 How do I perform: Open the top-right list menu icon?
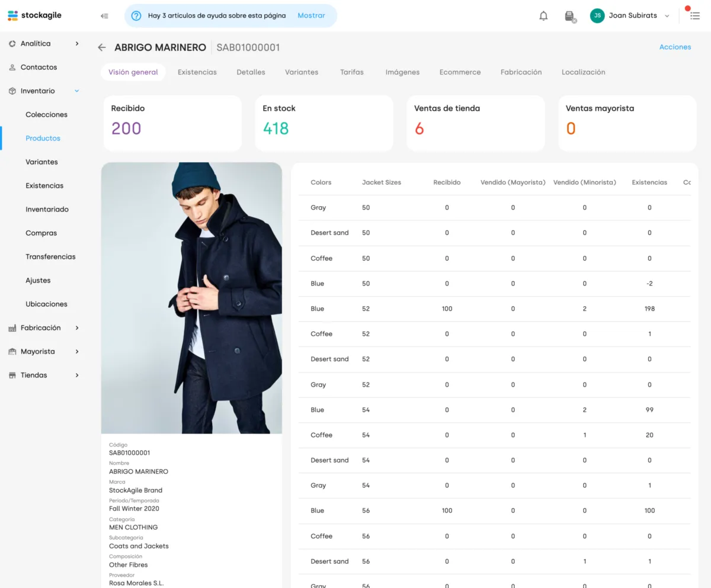(695, 16)
